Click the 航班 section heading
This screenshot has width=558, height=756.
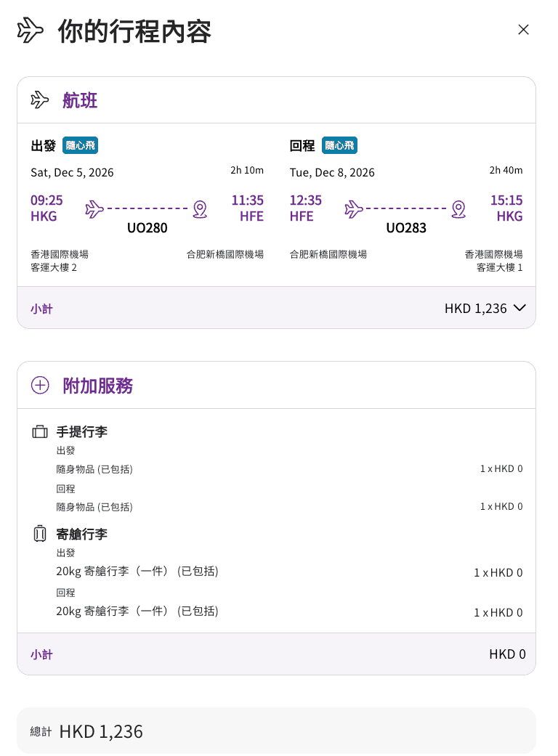click(80, 100)
